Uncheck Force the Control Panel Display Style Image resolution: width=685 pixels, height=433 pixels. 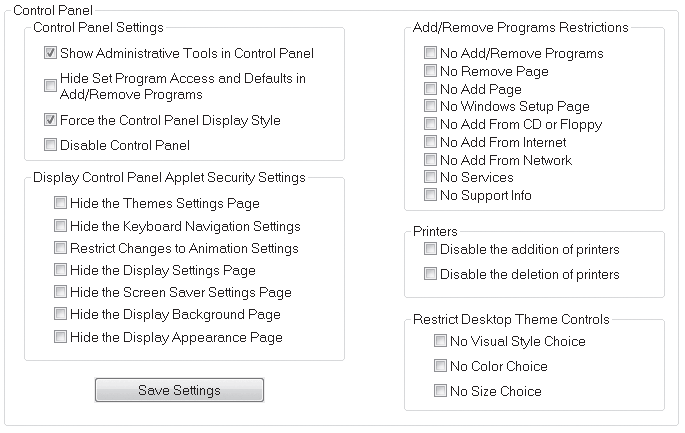click(x=50, y=120)
